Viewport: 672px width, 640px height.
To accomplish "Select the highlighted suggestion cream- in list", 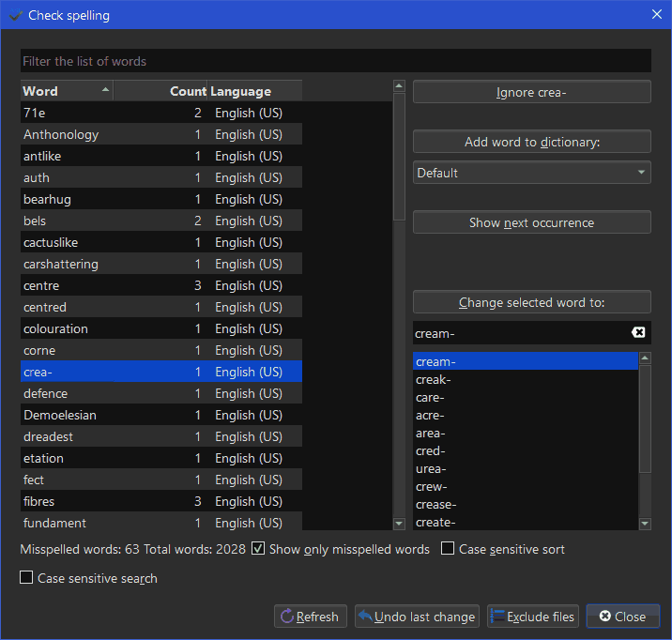I will click(x=526, y=361).
